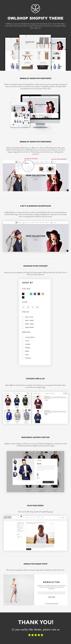Tick the Mango brand checkbox
Viewport: 71px width, 644px height.
(x=23, y=348)
